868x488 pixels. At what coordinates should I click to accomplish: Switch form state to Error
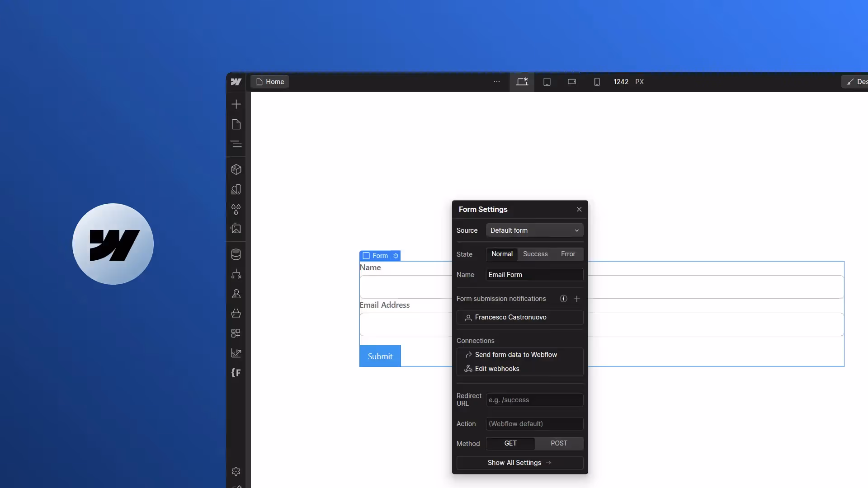(x=568, y=254)
